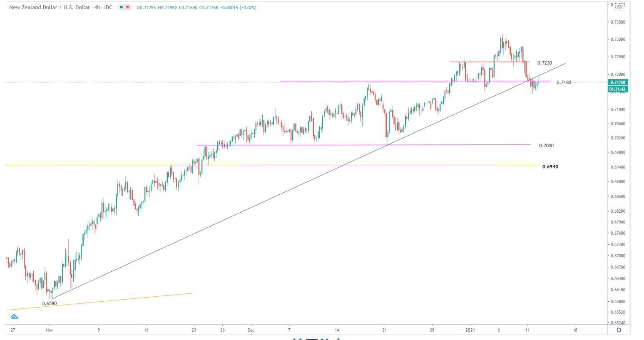This screenshot has width=644, height=340.
Task: Select the 0.7180 text annotation
Action: pos(564,82)
